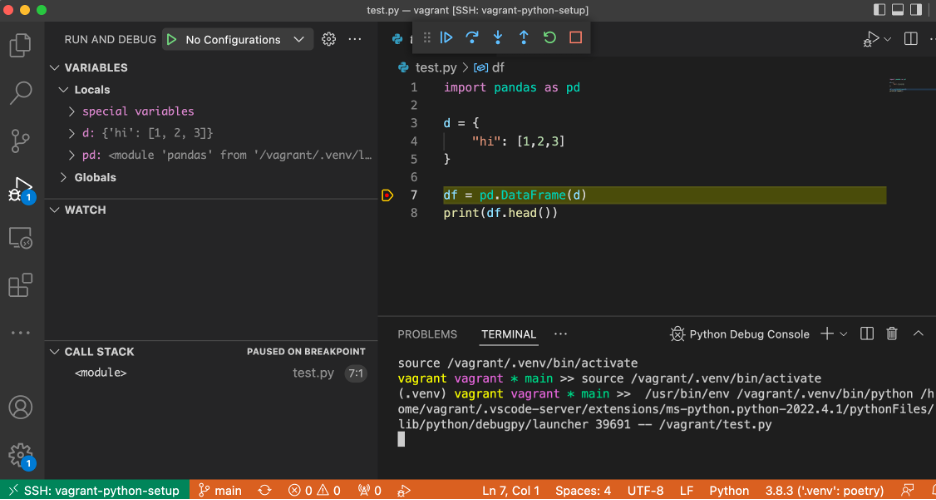Restart the debug session
Image resolution: width=936 pixels, height=500 pixels.
549,38
